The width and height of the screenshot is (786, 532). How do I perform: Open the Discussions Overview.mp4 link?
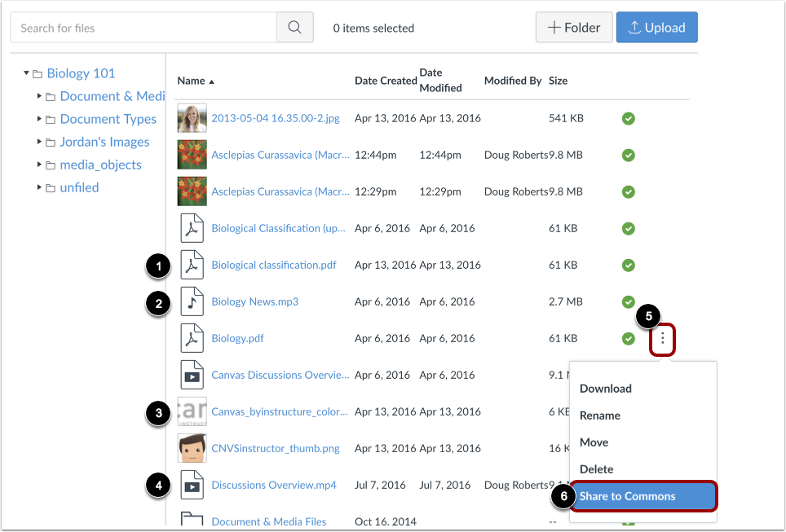click(x=274, y=485)
